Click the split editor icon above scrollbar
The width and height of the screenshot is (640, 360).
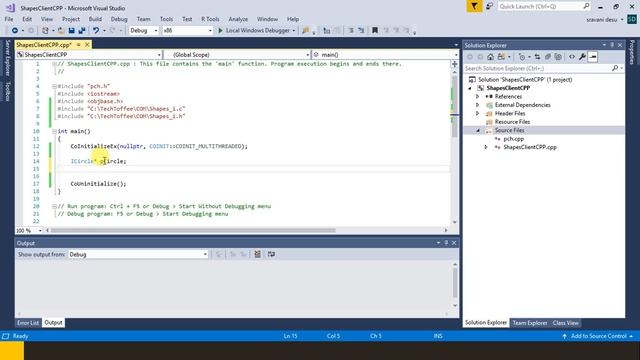coord(454,64)
